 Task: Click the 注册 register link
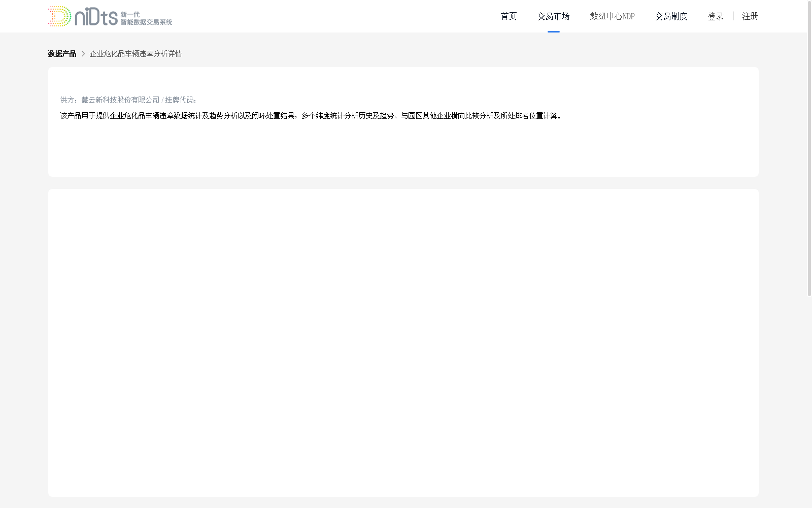750,16
